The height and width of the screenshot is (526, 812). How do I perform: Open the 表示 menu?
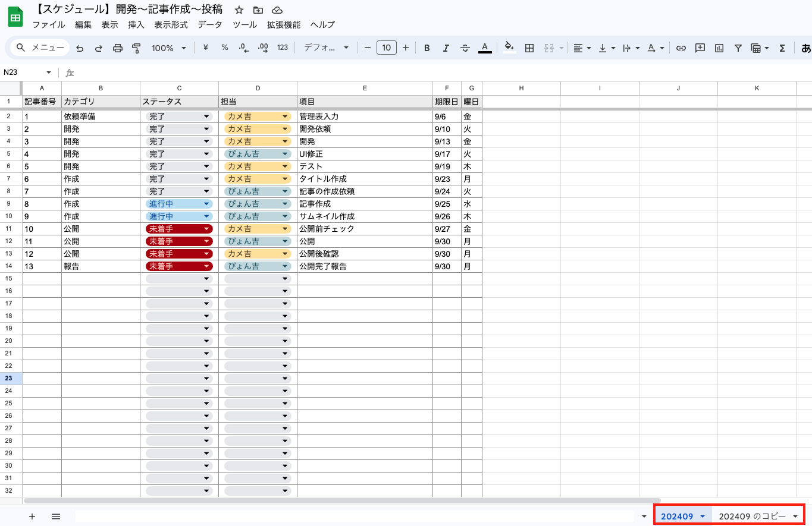(109, 25)
